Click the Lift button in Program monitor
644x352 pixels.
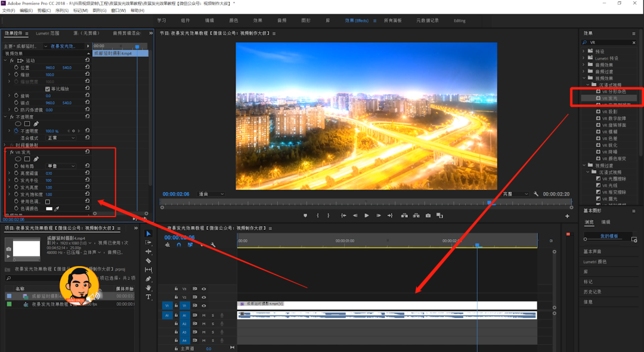[x=404, y=215]
